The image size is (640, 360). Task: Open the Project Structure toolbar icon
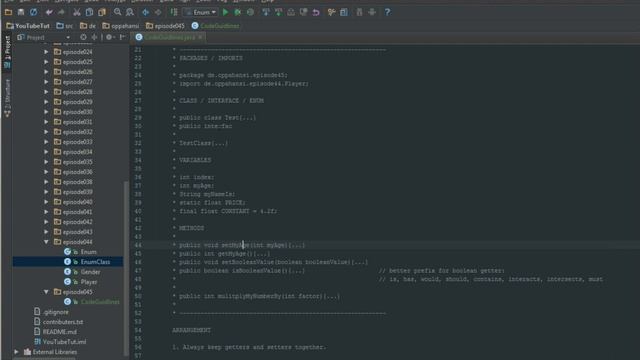click(344, 12)
